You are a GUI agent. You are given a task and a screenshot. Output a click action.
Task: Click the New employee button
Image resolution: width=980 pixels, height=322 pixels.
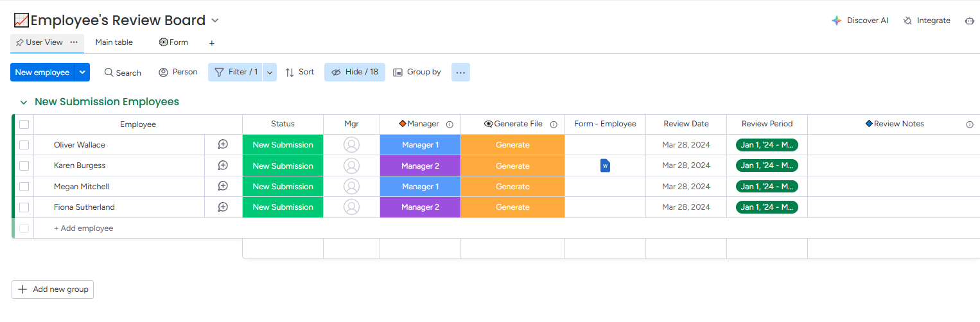click(x=42, y=72)
